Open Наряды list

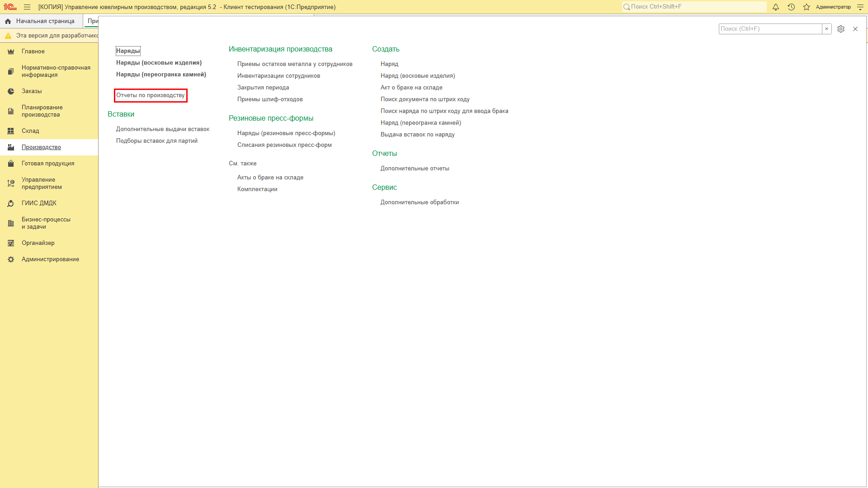(128, 51)
